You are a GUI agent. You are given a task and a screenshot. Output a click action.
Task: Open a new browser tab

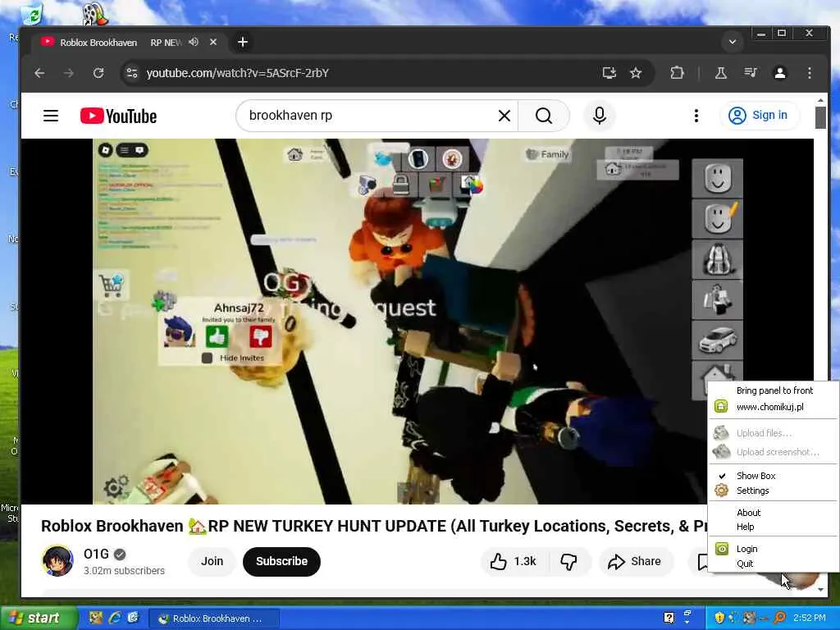pyautogui.click(x=243, y=42)
